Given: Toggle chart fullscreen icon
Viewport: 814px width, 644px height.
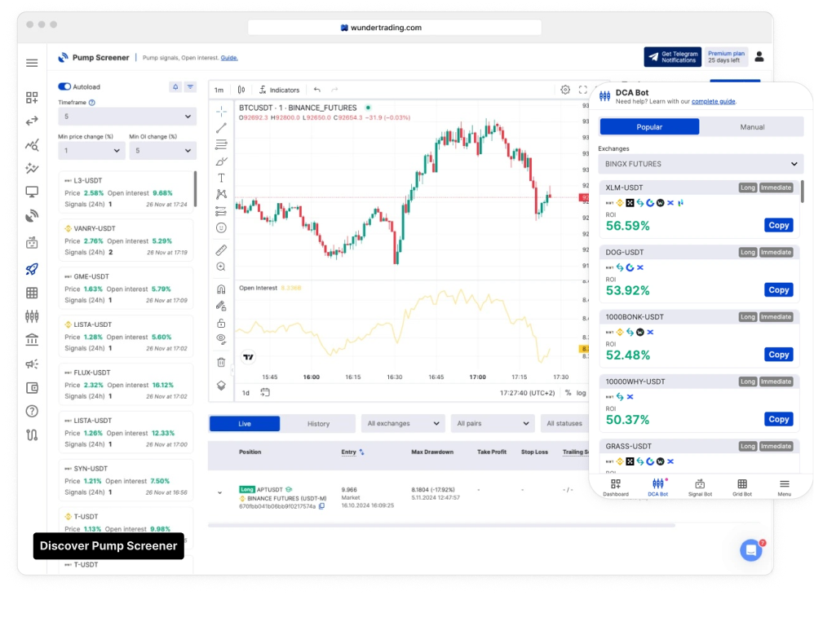Looking at the screenshot, I should tap(583, 90).
